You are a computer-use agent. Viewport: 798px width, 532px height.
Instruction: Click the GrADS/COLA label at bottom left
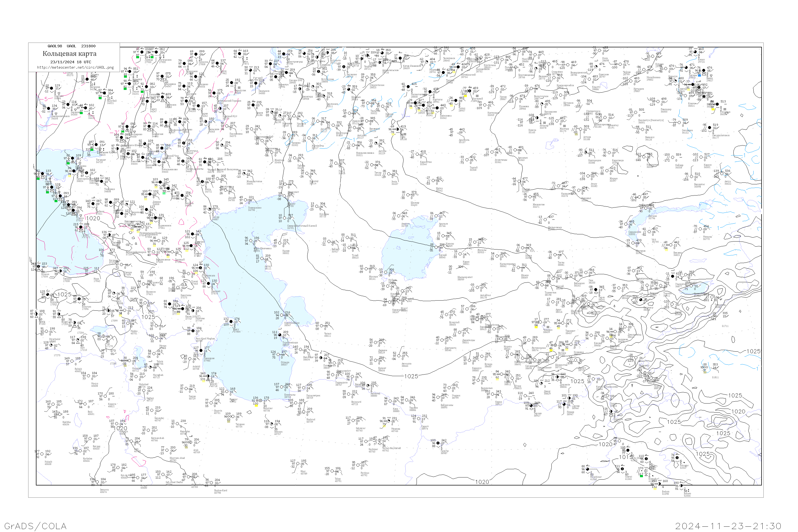click(35, 526)
